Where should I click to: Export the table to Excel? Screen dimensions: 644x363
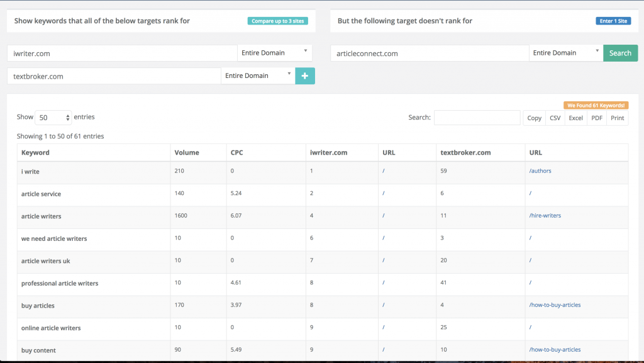click(x=575, y=118)
